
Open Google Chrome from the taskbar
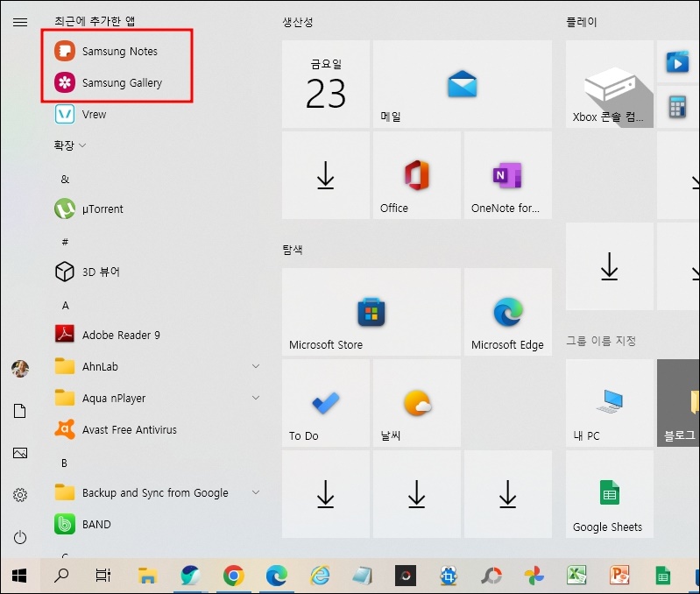pos(234,576)
